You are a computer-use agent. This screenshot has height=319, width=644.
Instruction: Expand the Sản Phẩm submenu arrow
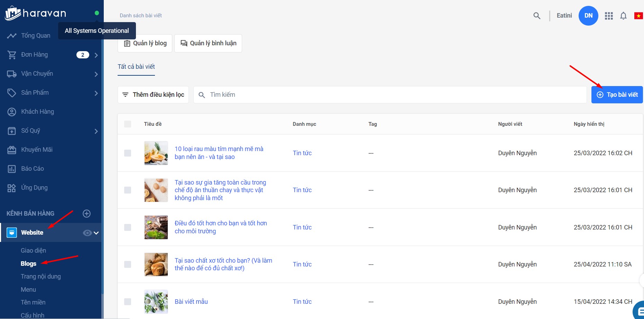pyautogui.click(x=96, y=93)
